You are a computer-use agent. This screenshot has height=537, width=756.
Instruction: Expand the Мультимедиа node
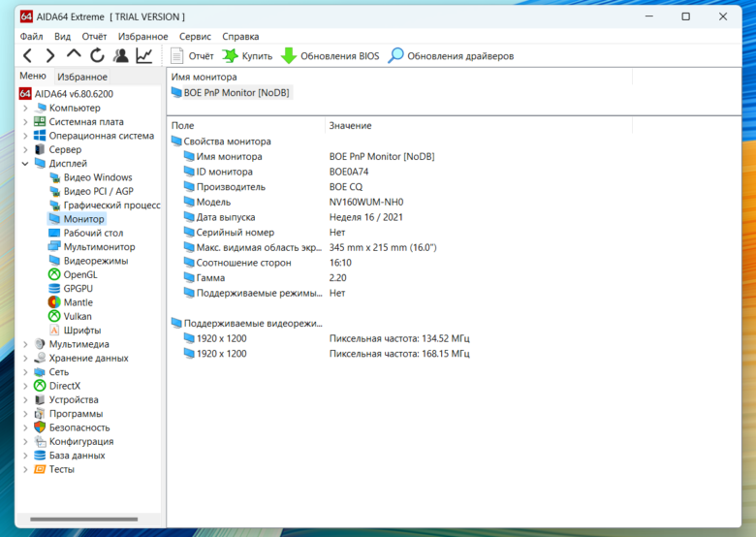tap(25, 344)
